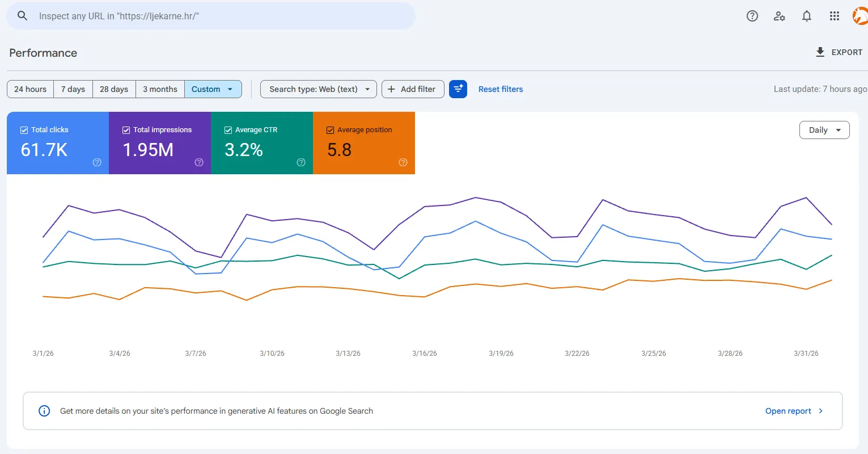Click inside the Inspect any URL field
868x454 pixels.
pos(211,16)
